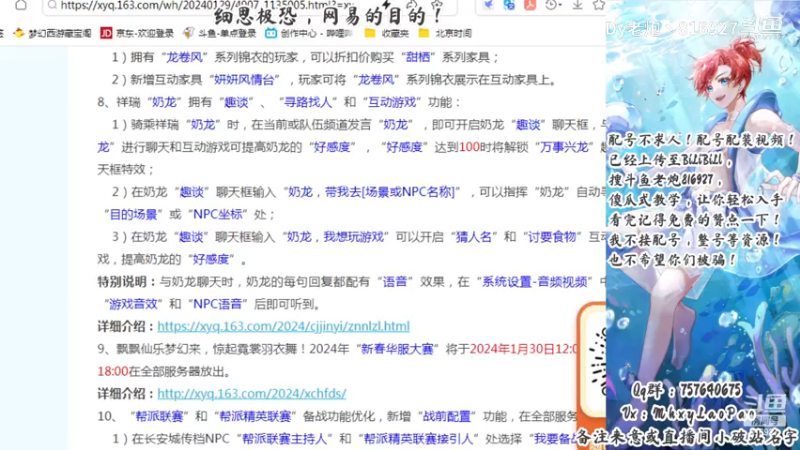The width and height of the screenshot is (800, 450).
Task: Open the history clock dropdown
Action: tap(553, 5)
